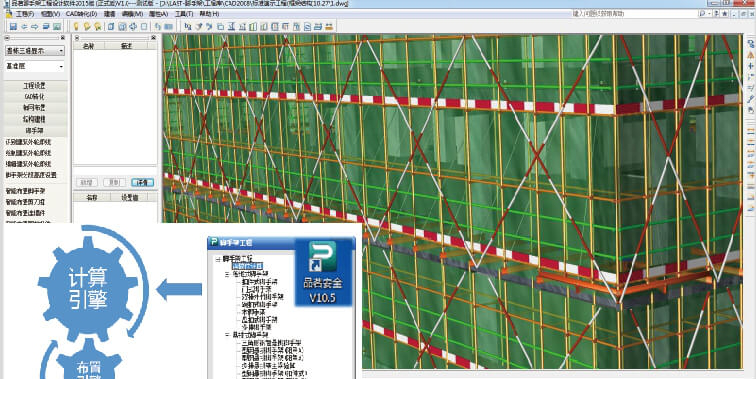Open the CAD转化(D) menu in the menu bar
Image resolution: width=756 pixels, height=394 pixels.
(x=81, y=14)
